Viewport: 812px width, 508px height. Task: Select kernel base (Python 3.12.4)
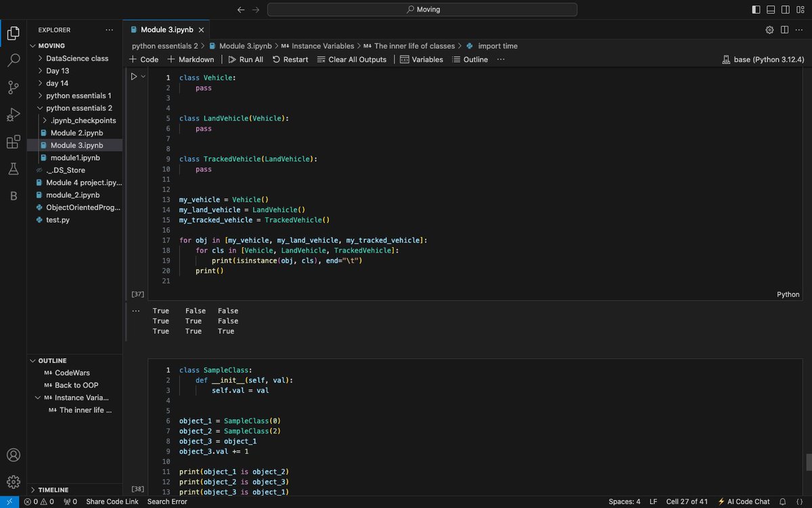coord(763,60)
